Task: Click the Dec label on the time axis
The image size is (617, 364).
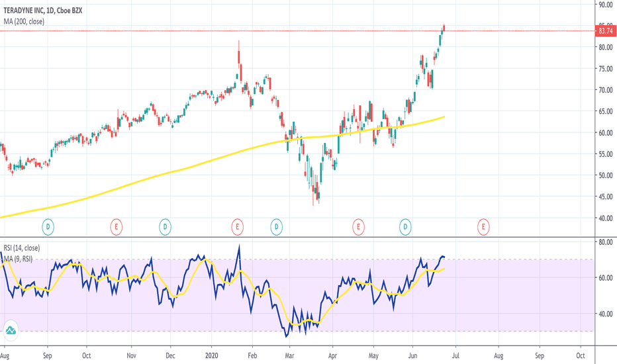Action: (170, 356)
